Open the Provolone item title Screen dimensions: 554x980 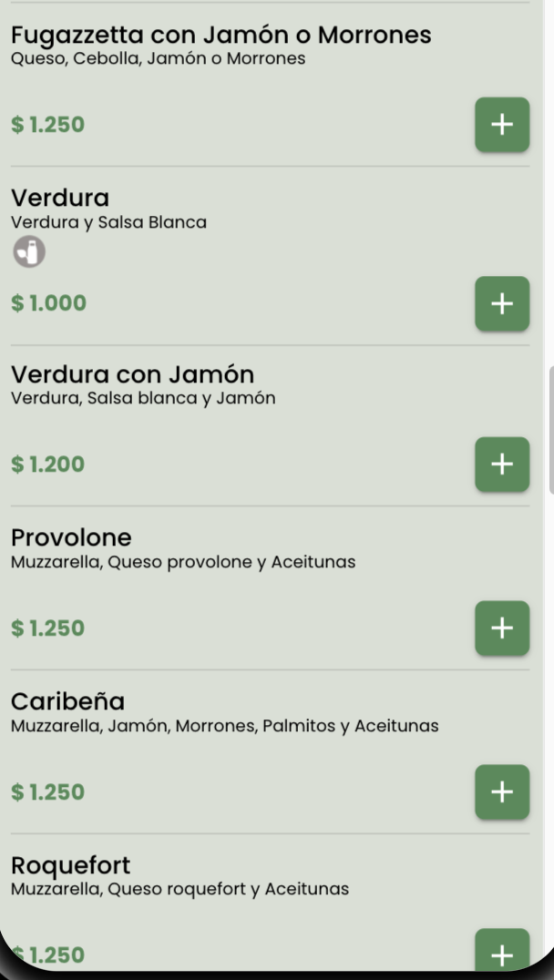tap(71, 537)
